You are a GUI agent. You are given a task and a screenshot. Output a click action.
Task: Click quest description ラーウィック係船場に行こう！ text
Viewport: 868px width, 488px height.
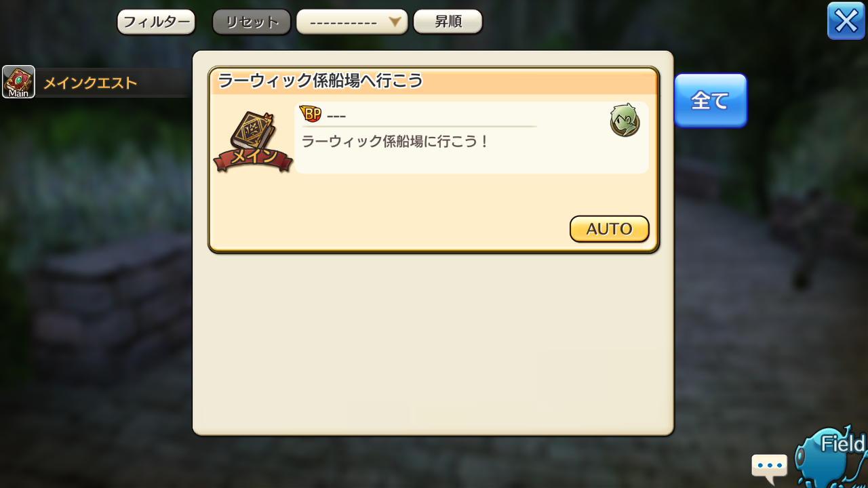tap(395, 142)
